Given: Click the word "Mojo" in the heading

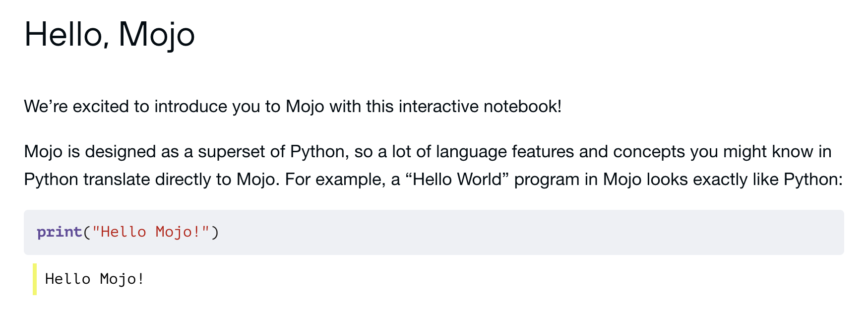Looking at the screenshot, I should point(156,34).
